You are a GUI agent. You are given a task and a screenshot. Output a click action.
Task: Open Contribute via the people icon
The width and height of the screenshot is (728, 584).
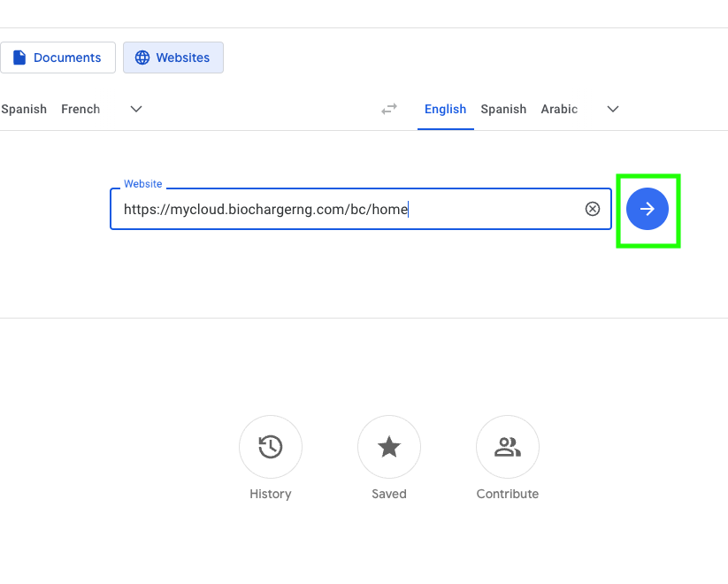[x=508, y=448]
